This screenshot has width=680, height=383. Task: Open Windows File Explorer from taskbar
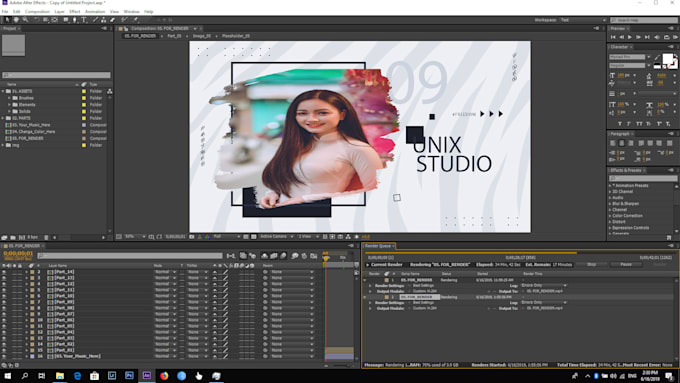point(60,376)
